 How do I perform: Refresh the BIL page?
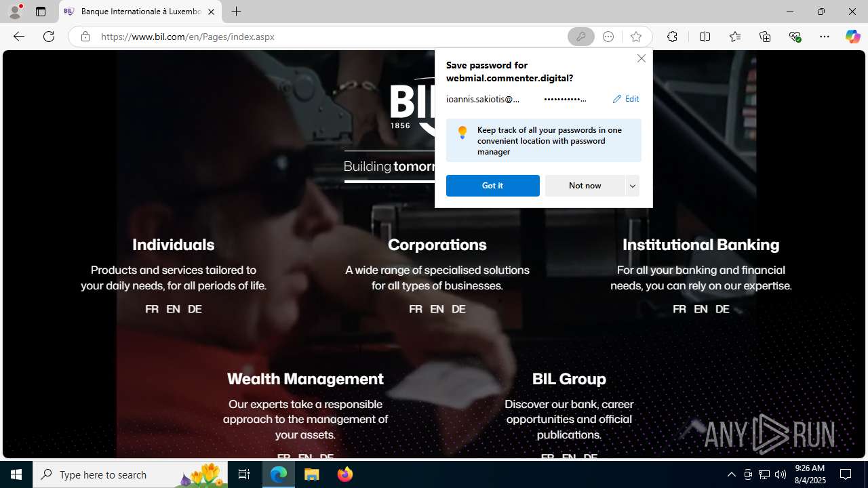pos(49,37)
